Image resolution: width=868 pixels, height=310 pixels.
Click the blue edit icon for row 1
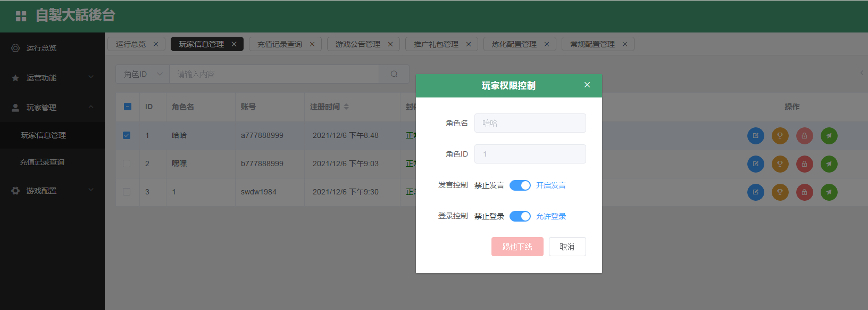click(755, 136)
